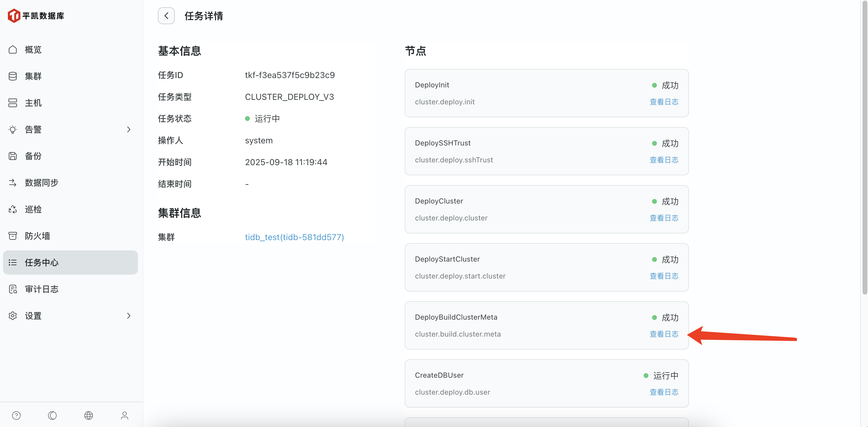Open 概览 from the sidebar
Screen dimensions: 868x427
click(33, 50)
